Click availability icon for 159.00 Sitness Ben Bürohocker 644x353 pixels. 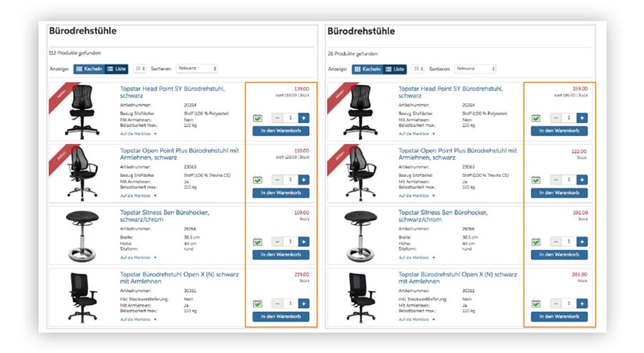pos(258,242)
